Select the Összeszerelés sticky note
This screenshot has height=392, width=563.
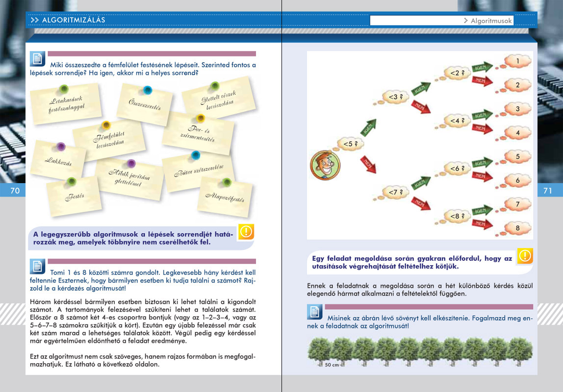tap(145, 104)
